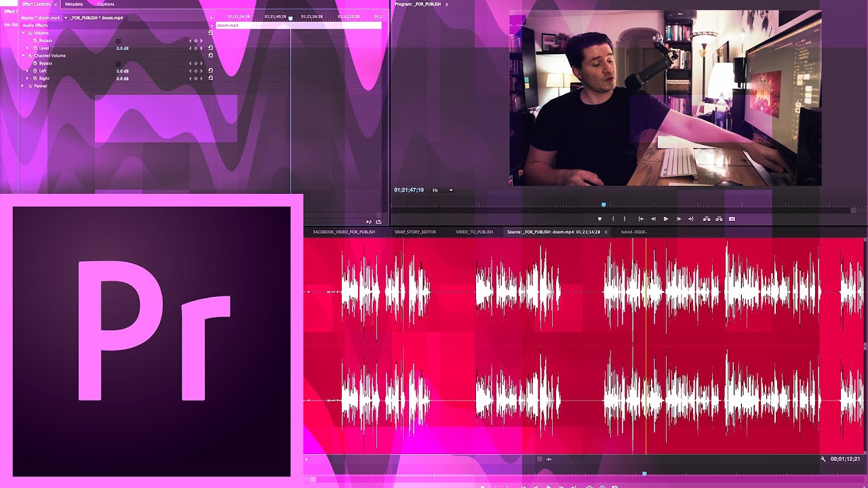Click the Add Marker icon in Program monitor
Viewport: 868px width, 488px height.
tap(599, 219)
